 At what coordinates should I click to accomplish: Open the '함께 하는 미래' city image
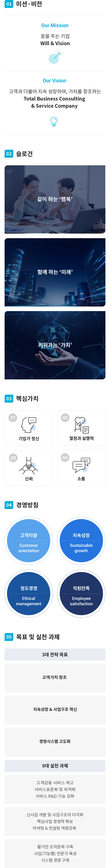(x=55, y=272)
